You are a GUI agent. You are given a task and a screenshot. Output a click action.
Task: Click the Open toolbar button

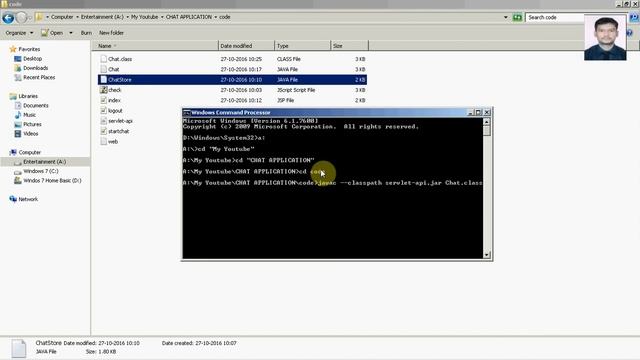[x=52, y=33]
